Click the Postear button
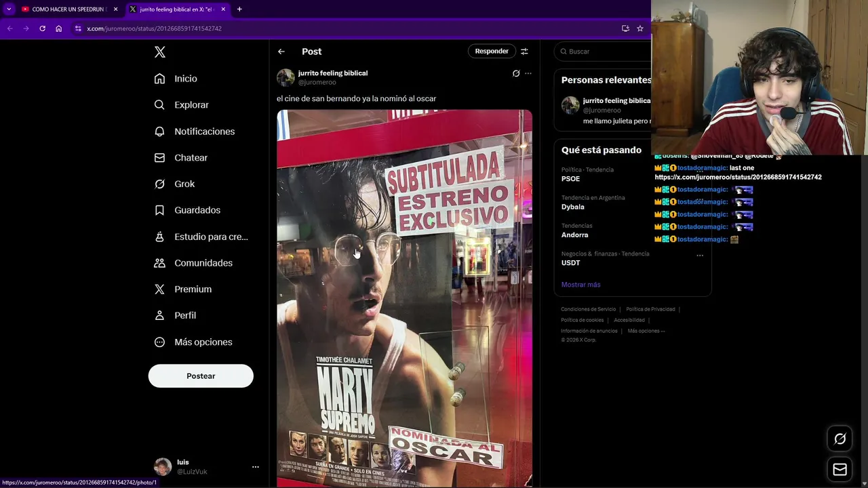Viewport: 868px width, 488px height. point(201,376)
